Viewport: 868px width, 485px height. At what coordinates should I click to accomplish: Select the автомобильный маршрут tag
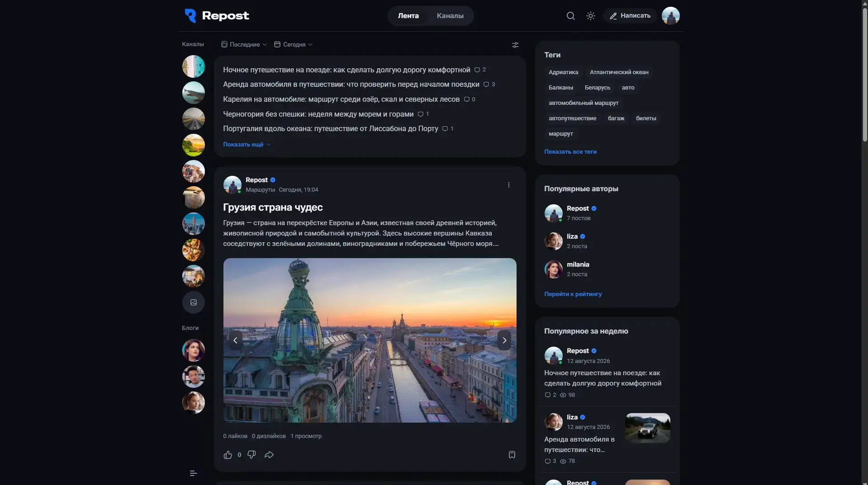click(x=583, y=103)
